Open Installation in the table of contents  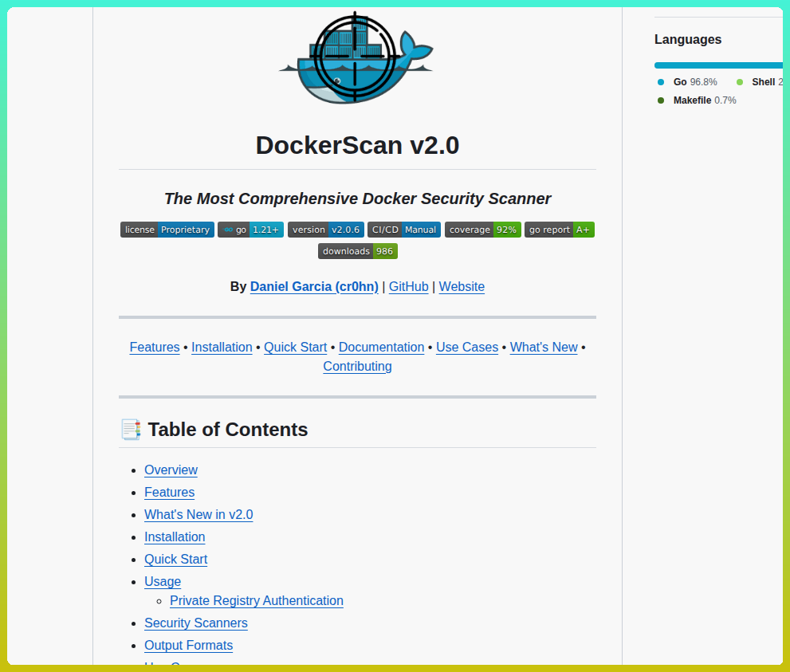pos(175,537)
